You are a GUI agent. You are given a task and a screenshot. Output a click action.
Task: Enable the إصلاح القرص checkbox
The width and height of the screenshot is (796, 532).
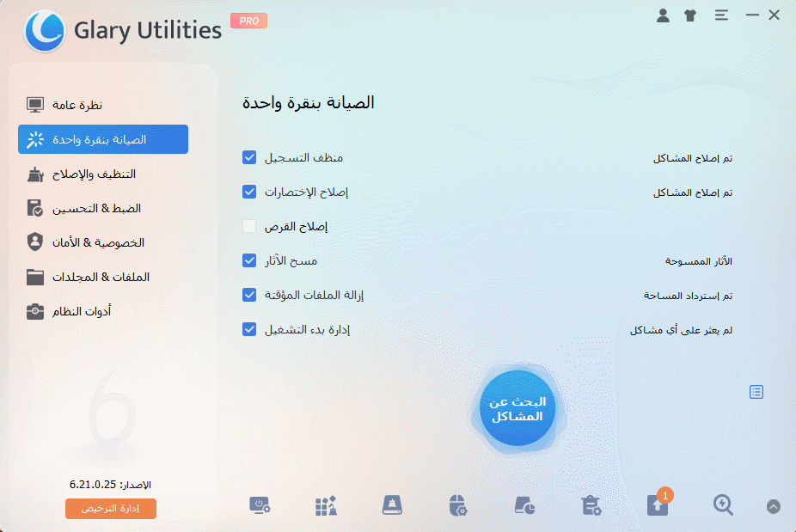click(249, 226)
